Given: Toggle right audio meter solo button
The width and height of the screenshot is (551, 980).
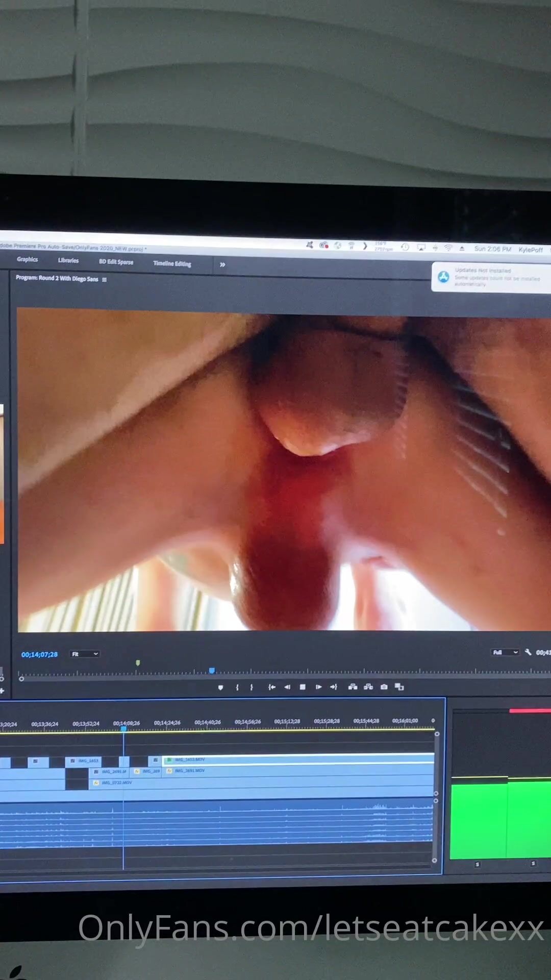Looking at the screenshot, I should coord(533,864).
